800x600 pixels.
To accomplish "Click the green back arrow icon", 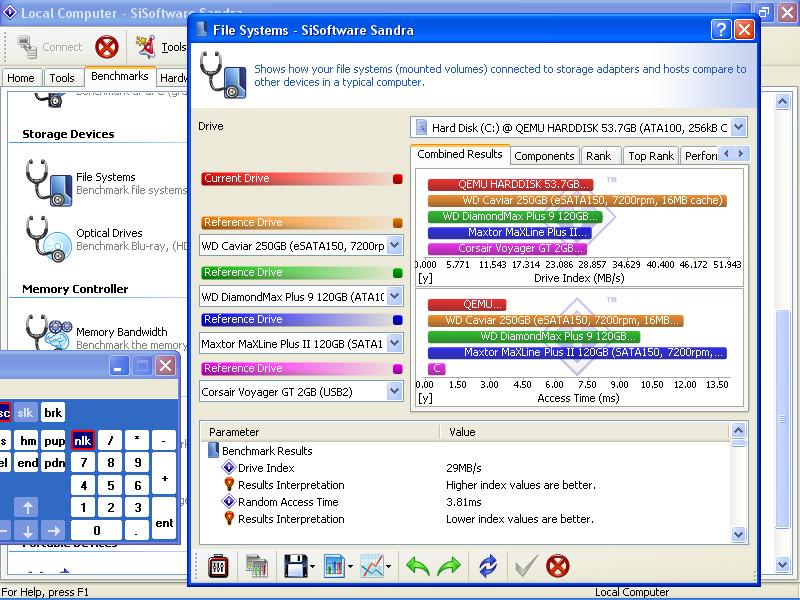I will click(417, 567).
